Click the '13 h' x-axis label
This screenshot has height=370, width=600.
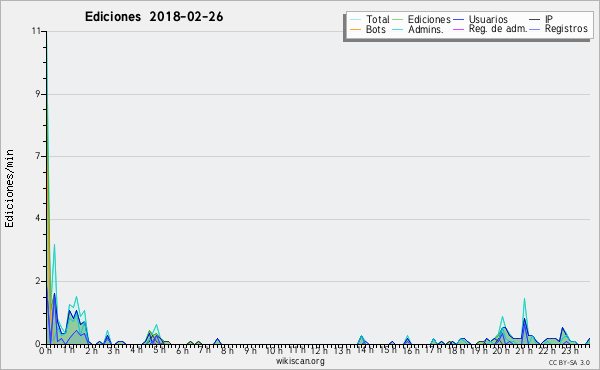point(342,350)
